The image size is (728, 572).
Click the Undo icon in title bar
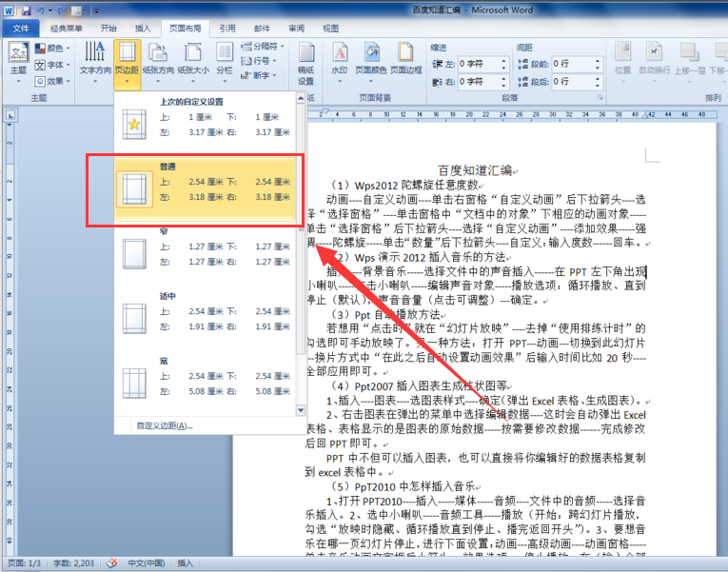[40, 10]
